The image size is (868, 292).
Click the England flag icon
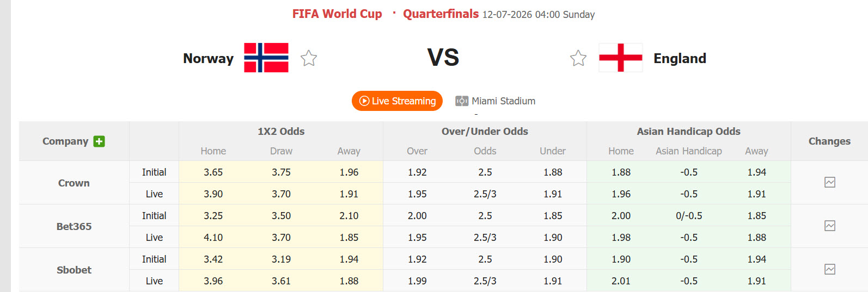(621, 58)
